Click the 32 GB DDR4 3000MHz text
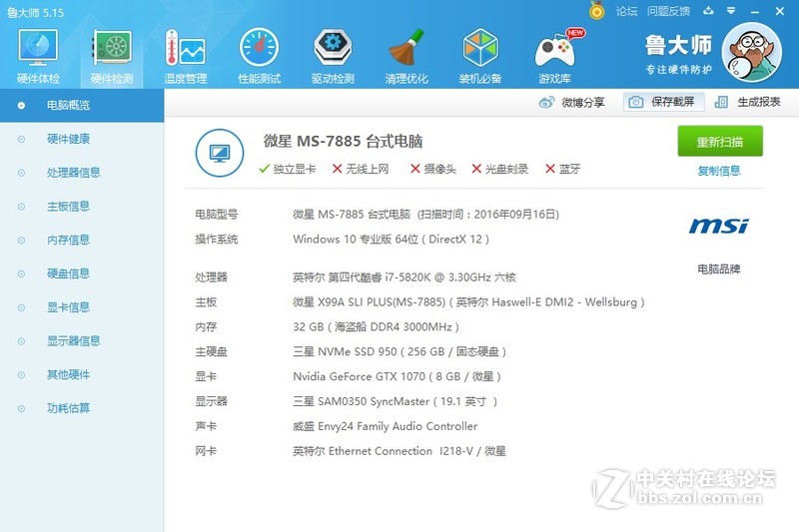The height and width of the screenshot is (532, 799). click(x=377, y=326)
